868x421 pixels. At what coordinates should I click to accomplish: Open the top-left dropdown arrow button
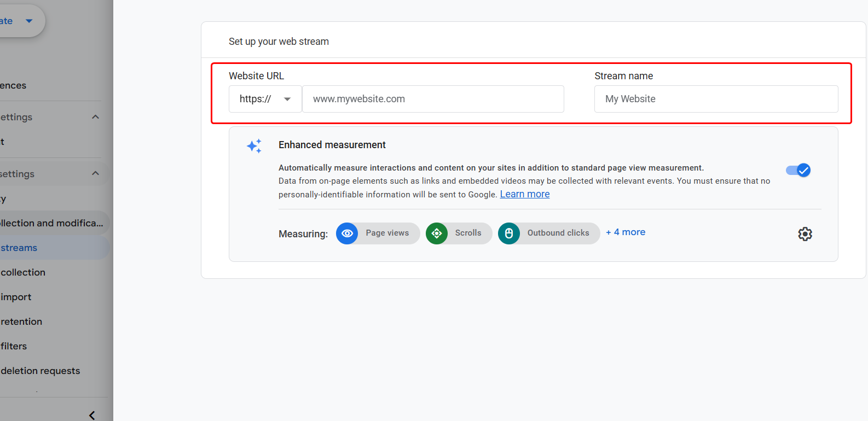(x=29, y=21)
